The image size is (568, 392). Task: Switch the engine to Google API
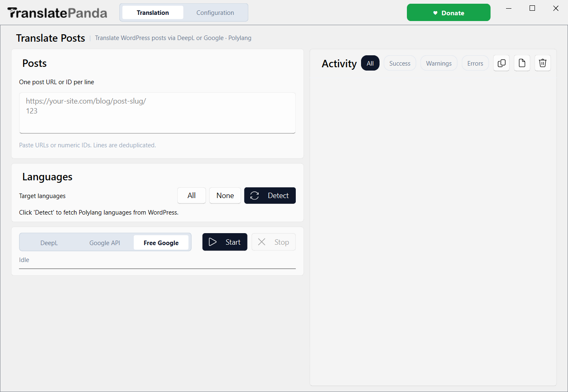(x=105, y=243)
